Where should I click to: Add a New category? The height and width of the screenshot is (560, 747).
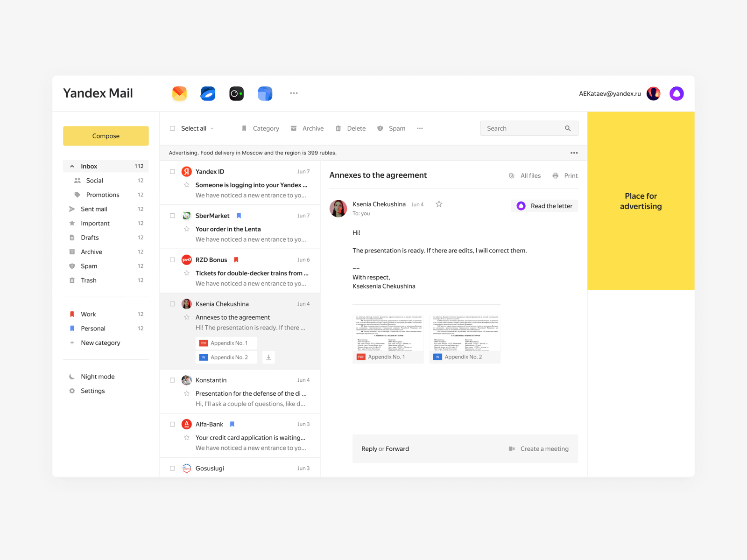pos(100,343)
